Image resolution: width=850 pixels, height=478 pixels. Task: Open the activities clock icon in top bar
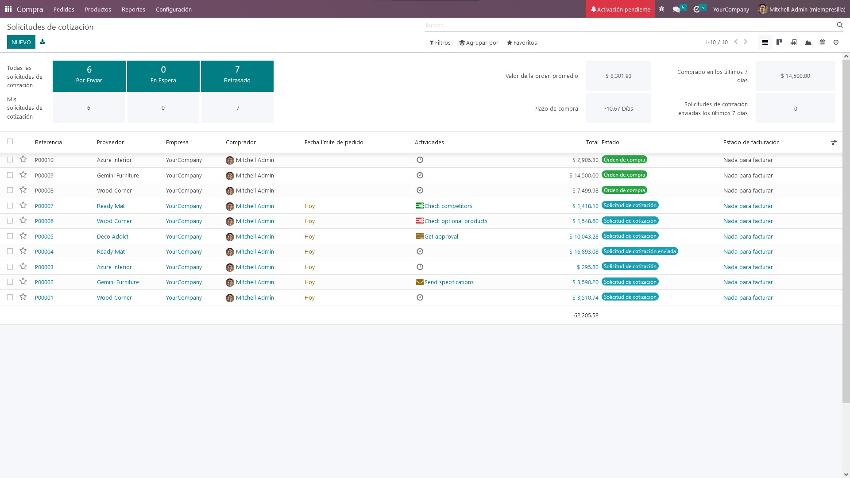(696, 8)
